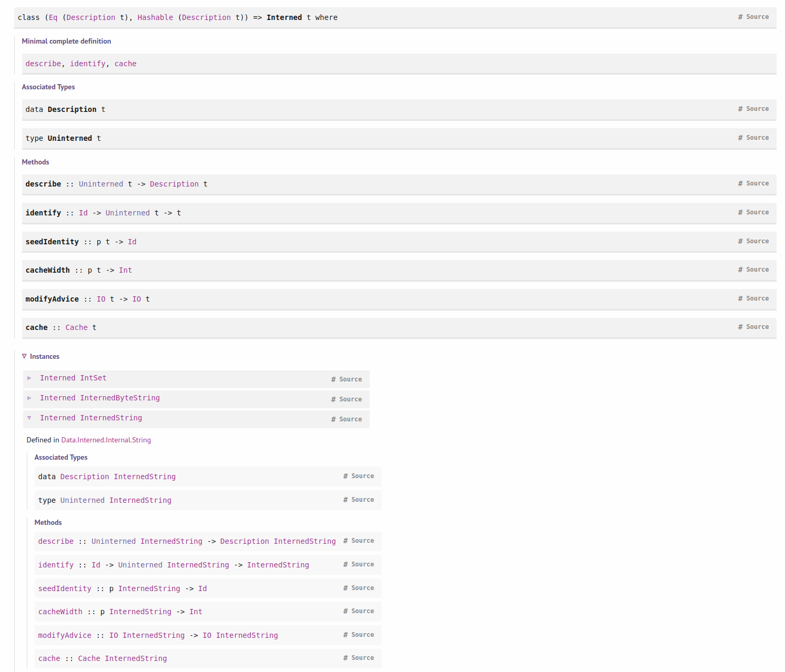This screenshot has height=672, width=785.
Task: Click the Instances heading label
Action: pos(45,356)
